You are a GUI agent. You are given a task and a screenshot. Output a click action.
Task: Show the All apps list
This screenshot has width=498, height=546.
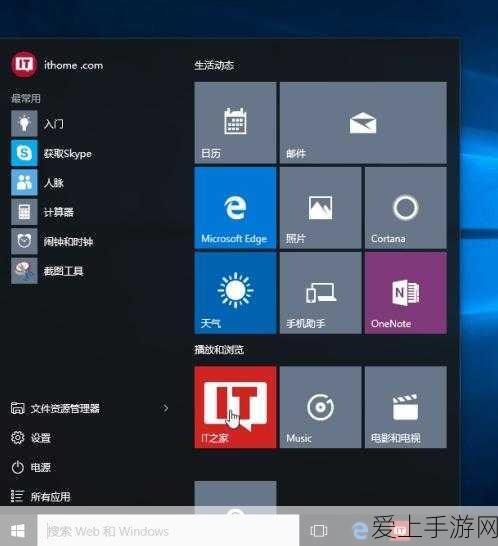coord(40,497)
